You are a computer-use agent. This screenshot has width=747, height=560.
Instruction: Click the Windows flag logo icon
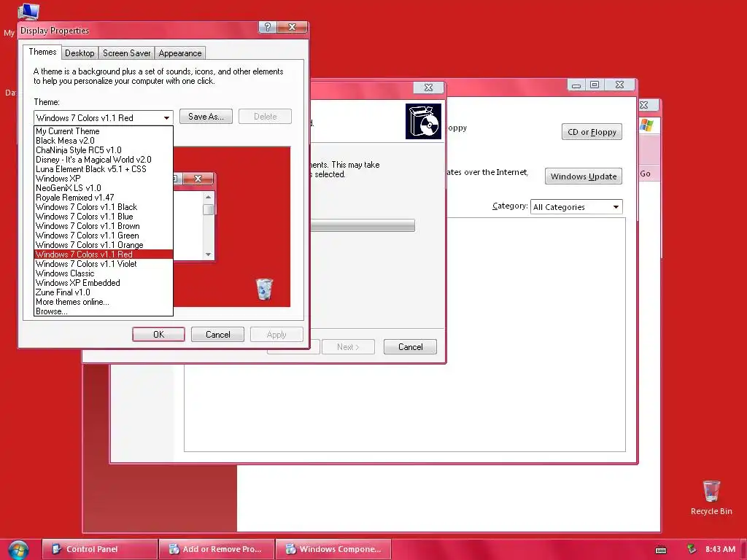[x=646, y=125]
